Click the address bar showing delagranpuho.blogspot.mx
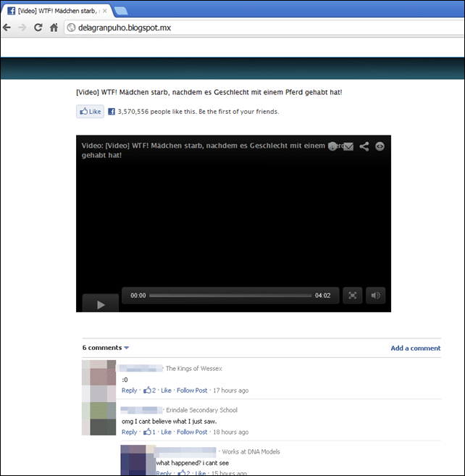The width and height of the screenshot is (465, 476). [x=264, y=28]
